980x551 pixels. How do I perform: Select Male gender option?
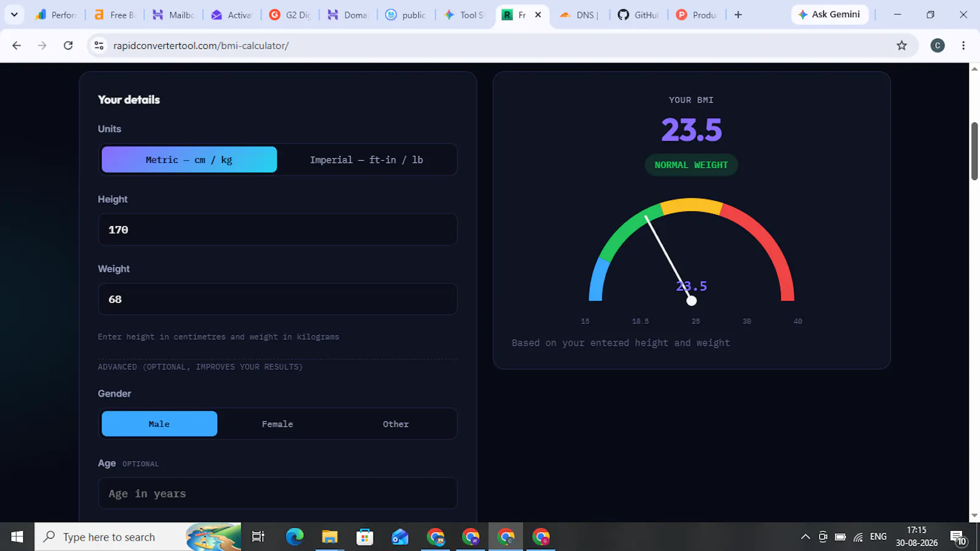(x=159, y=424)
